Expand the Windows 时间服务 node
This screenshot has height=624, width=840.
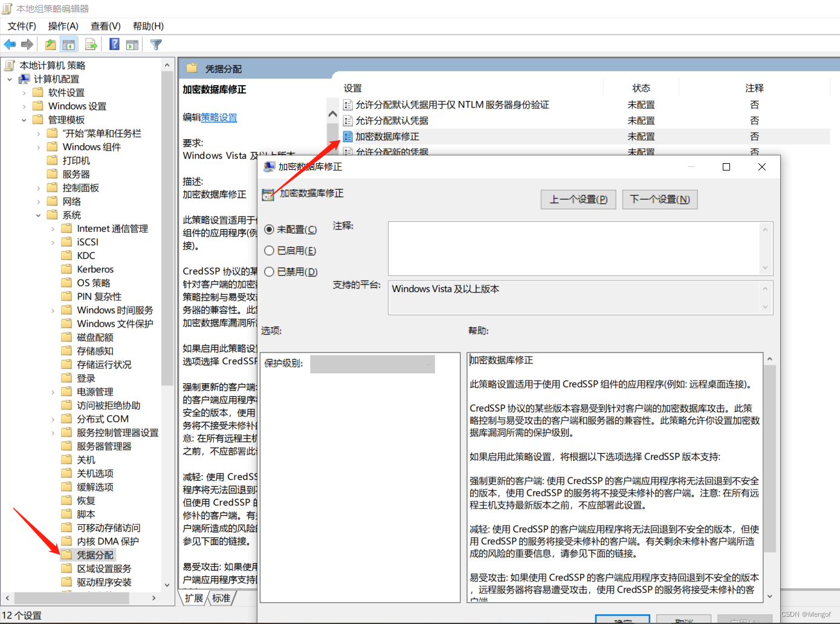pos(53,310)
